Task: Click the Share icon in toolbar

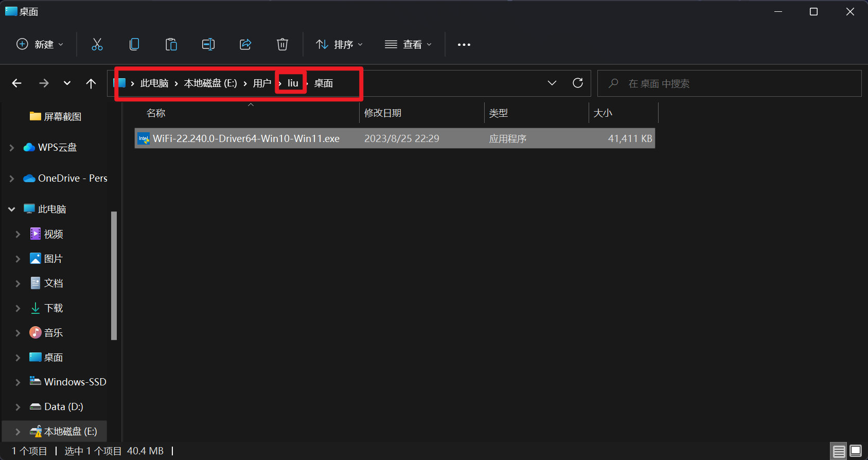Action: (x=245, y=44)
